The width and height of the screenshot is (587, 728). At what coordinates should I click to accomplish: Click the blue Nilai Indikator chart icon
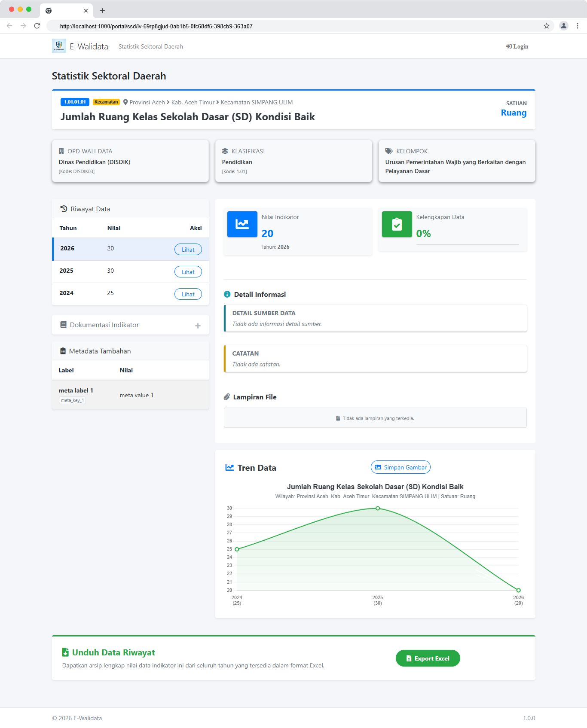[x=242, y=224]
